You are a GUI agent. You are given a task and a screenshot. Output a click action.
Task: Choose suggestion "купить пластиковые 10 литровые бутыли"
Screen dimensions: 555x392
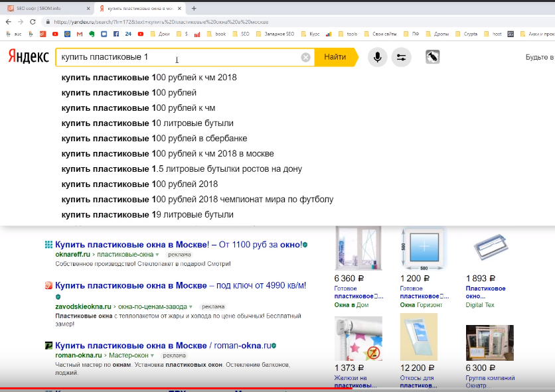tap(147, 123)
